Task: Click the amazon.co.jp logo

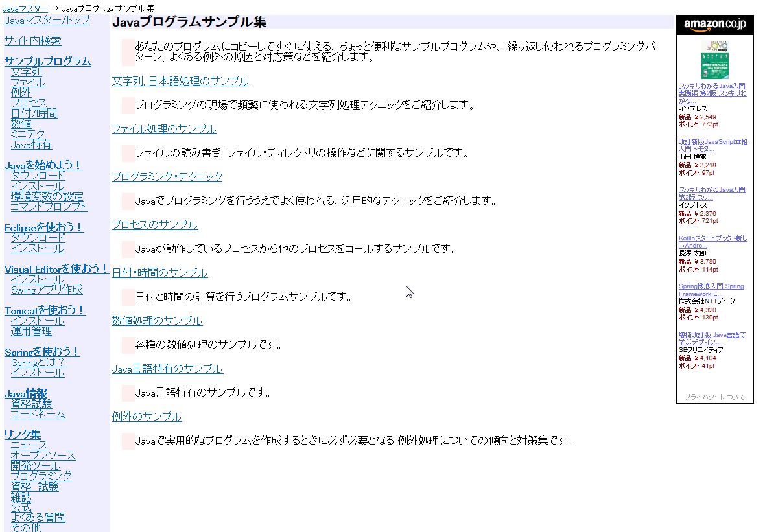Action: click(x=715, y=25)
